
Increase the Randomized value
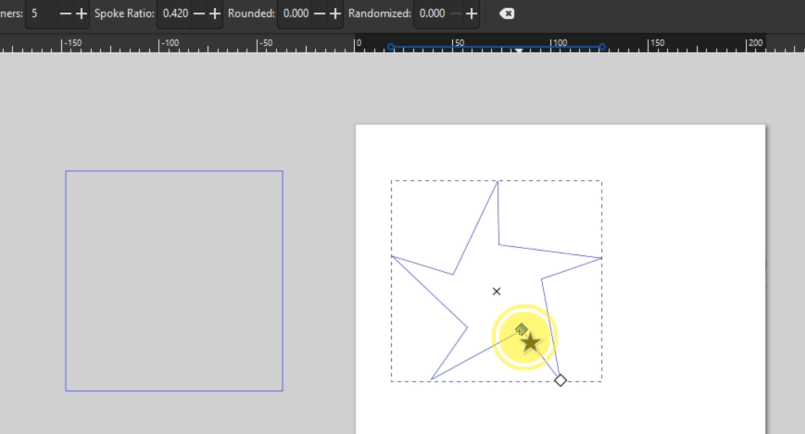tap(471, 14)
